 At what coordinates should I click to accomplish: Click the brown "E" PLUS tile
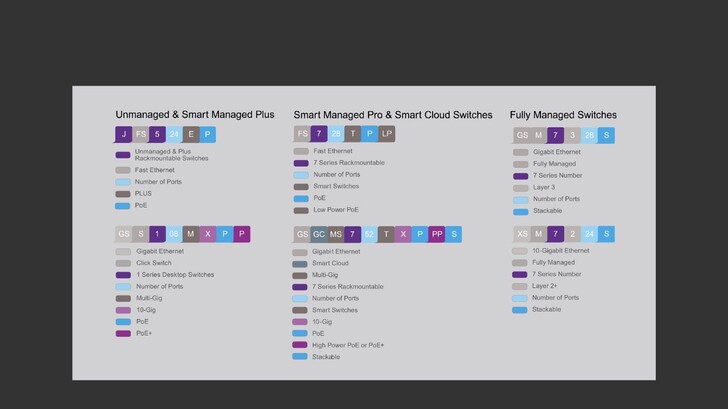(191, 134)
